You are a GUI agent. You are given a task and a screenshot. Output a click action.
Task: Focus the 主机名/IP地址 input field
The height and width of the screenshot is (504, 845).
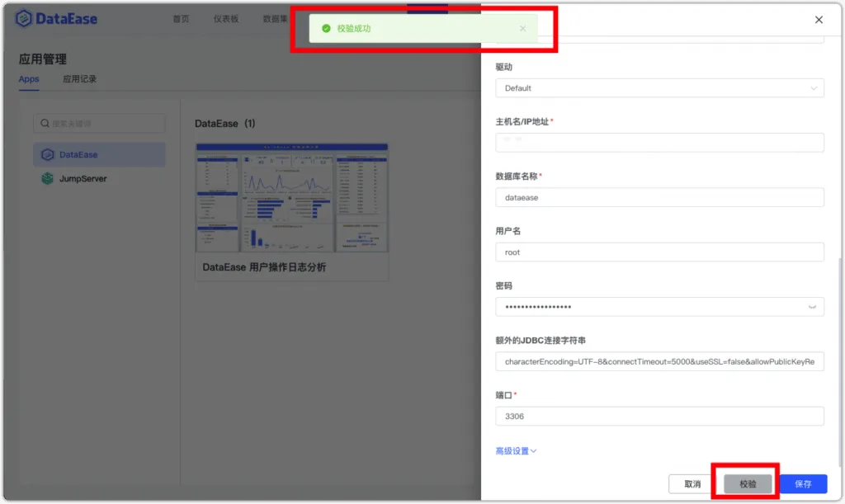click(x=659, y=142)
